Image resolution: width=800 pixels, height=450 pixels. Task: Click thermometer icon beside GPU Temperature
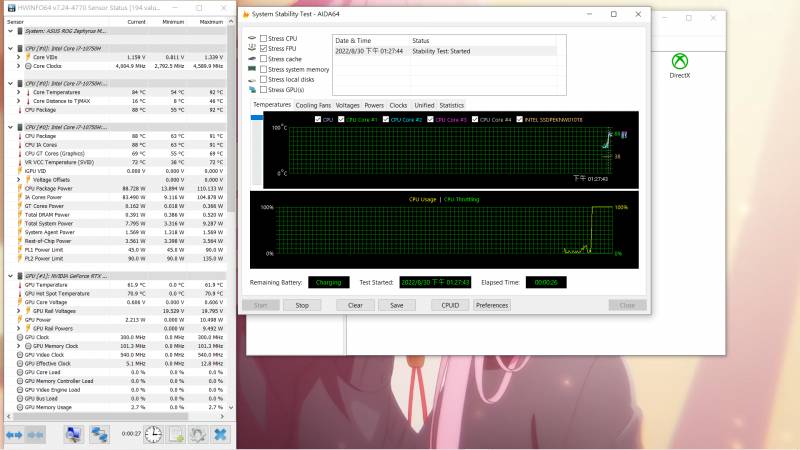point(20,285)
